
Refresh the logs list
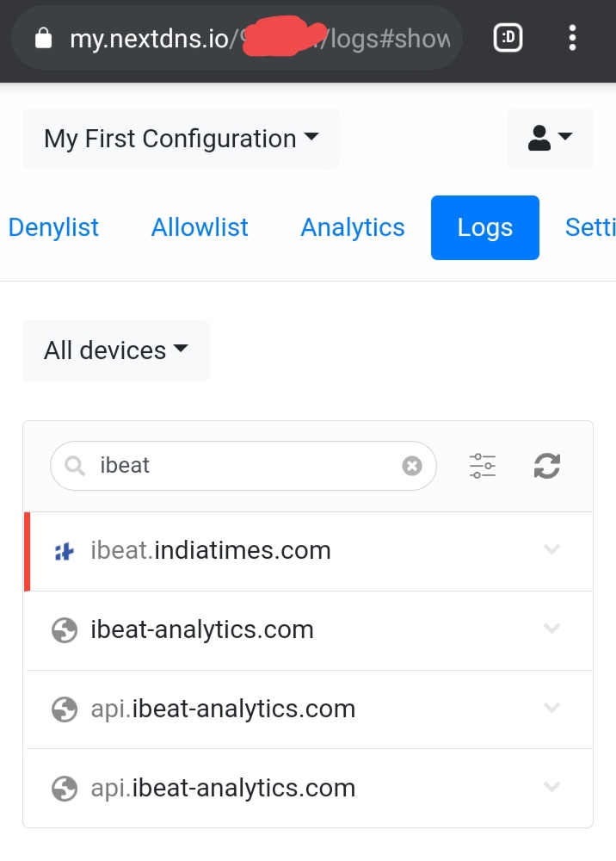(x=547, y=465)
